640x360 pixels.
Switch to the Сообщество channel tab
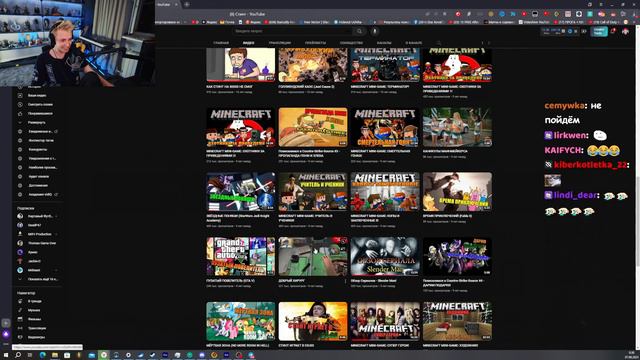(x=351, y=43)
